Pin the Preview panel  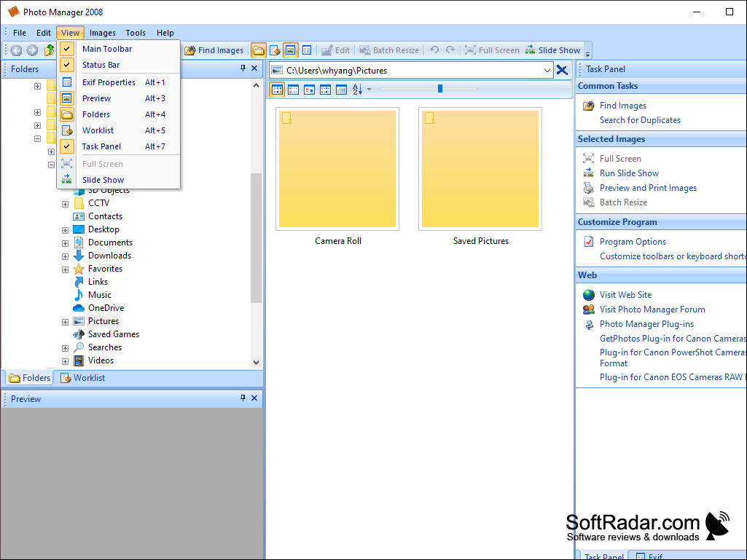pos(243,398)
